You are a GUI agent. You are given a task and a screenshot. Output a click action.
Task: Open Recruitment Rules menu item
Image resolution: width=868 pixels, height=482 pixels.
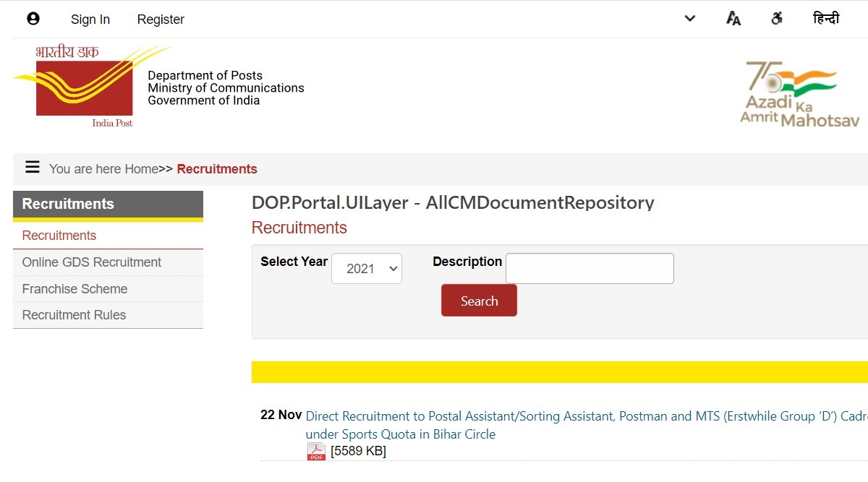coord(74,315)
